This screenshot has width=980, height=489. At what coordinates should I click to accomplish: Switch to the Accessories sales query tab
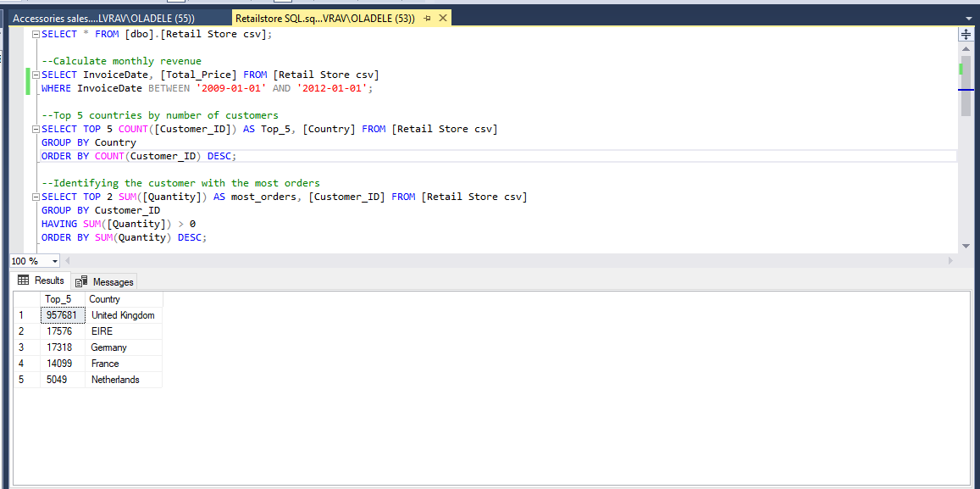[x=103, y=19]
